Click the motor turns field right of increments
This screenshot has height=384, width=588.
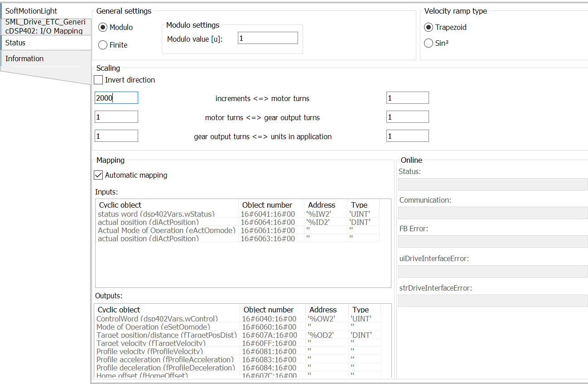pyautogui.click(x=407, y=98)
